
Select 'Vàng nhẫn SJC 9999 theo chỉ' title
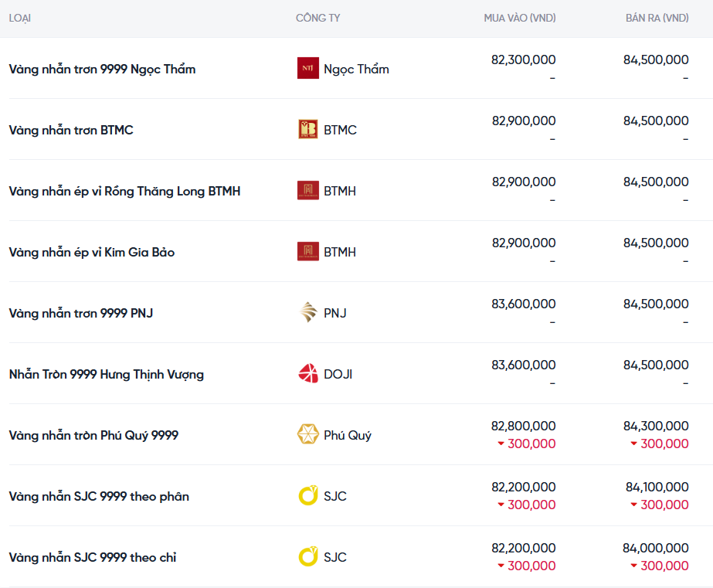point(93,557)
